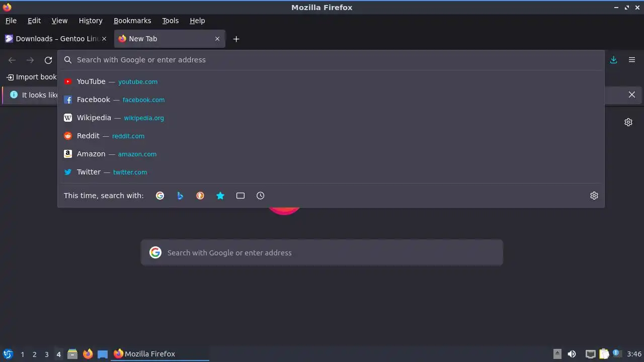Click the taskbar clock showing 3:46
The height and width of the screenshot is (362, 644).
pyautogui.click(x=634, y=354)
